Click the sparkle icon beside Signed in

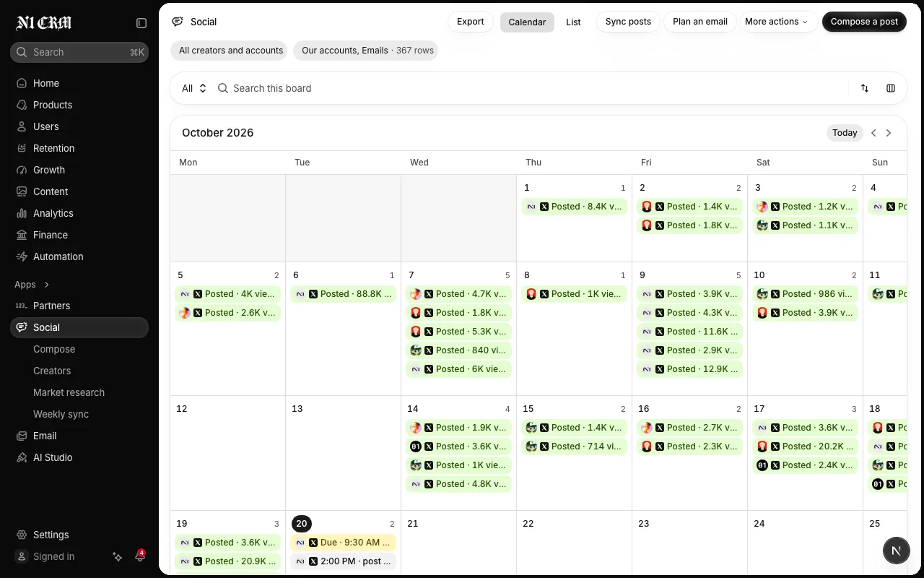pos(118,556)
